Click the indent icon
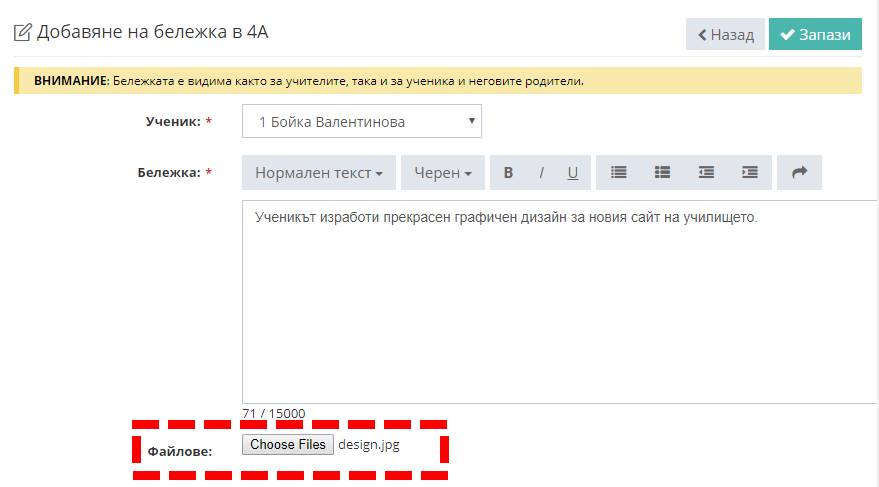 (750, 173)
